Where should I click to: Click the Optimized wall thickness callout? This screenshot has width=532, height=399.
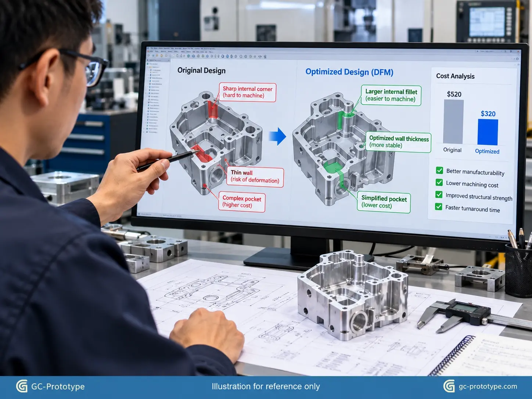point(399,142)
